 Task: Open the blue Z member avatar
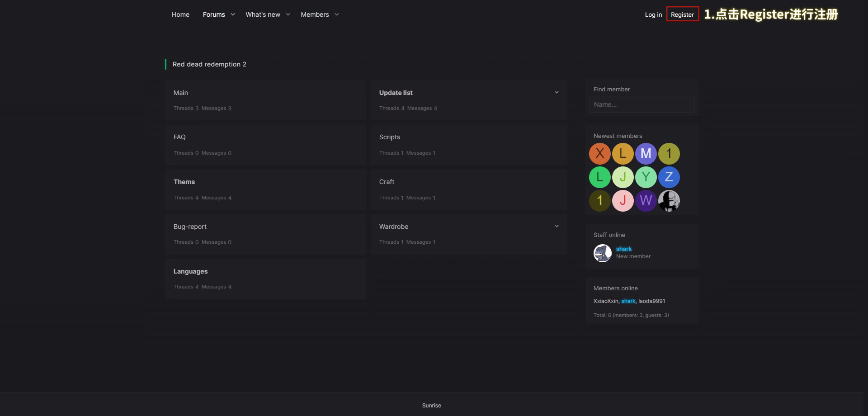pos(669,177)
